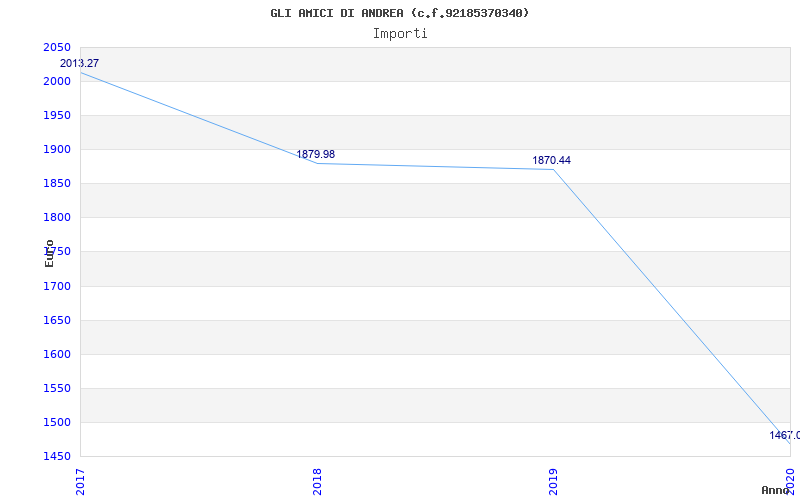800x500 pixels.
Task: Click the 2050 y-axis value
Action: 57,47
